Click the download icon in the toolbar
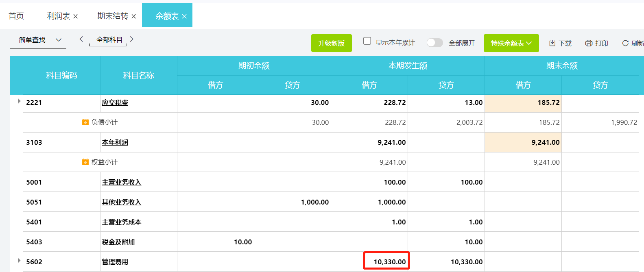Screen dimensions: 644x272 click(x=552, y=43)
